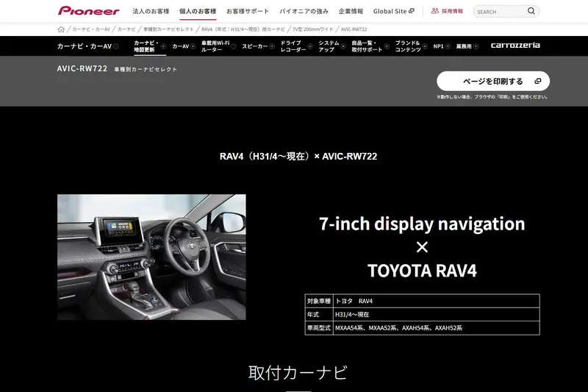This screenshot has width=588, height=392.
Task: Open the Global Site link
Action: 390,11
